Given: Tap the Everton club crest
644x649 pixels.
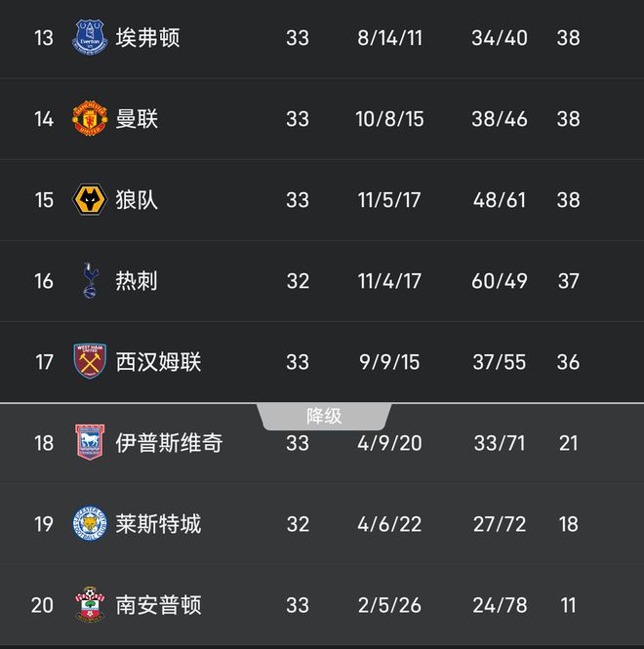Looking at the screenshot, I should point(90,37).
